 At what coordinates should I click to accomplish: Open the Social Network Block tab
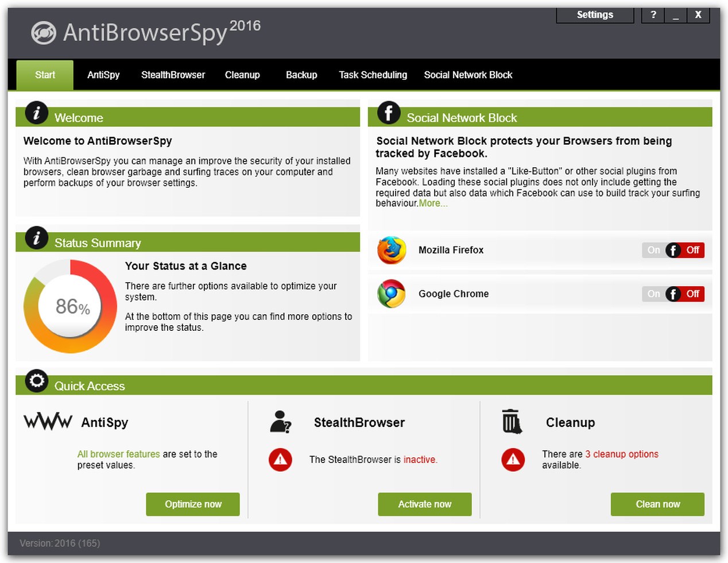click(468, 75)
